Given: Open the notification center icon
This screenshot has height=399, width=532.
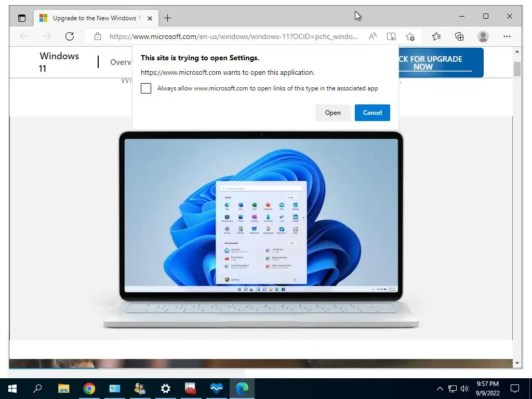Looking at the screenshot, I should [x=515, y=389].
